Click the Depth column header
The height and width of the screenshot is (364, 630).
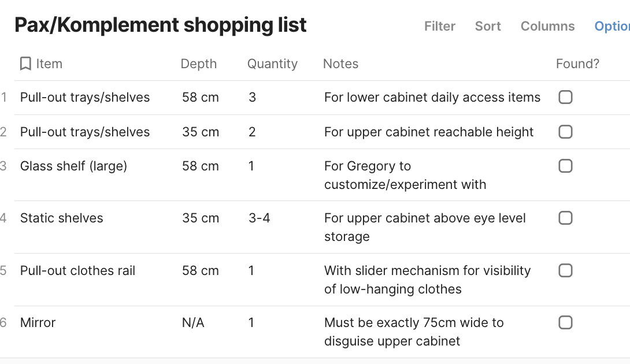point(198,64)
